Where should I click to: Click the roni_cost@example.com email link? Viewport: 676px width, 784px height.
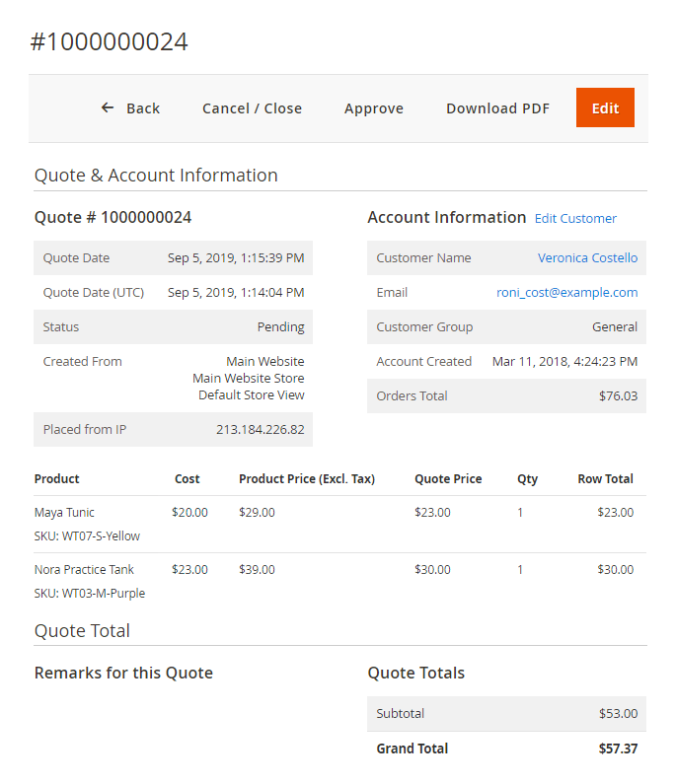tap(566, 293)
